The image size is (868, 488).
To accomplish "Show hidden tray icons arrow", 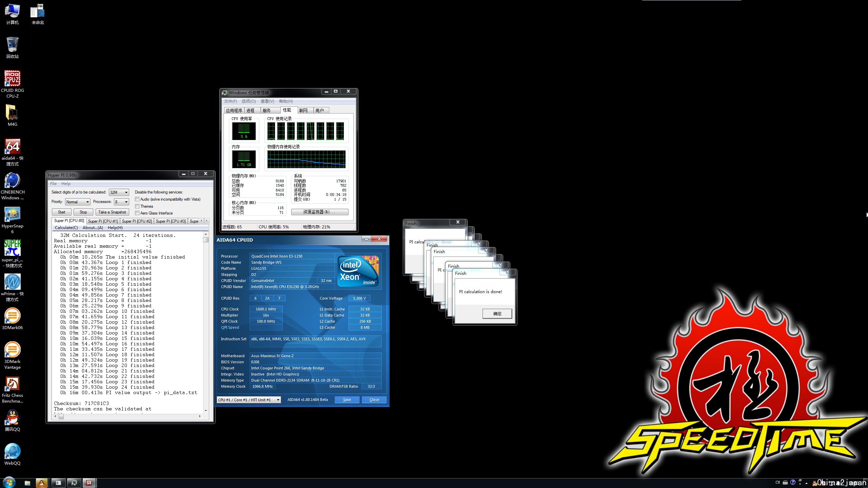I will pos(807,483).
